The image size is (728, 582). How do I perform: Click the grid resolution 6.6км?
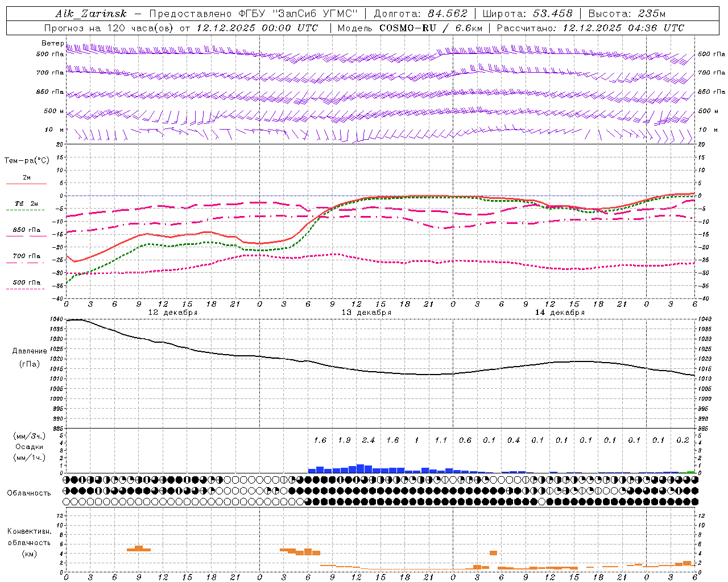(x=469, y=28)
